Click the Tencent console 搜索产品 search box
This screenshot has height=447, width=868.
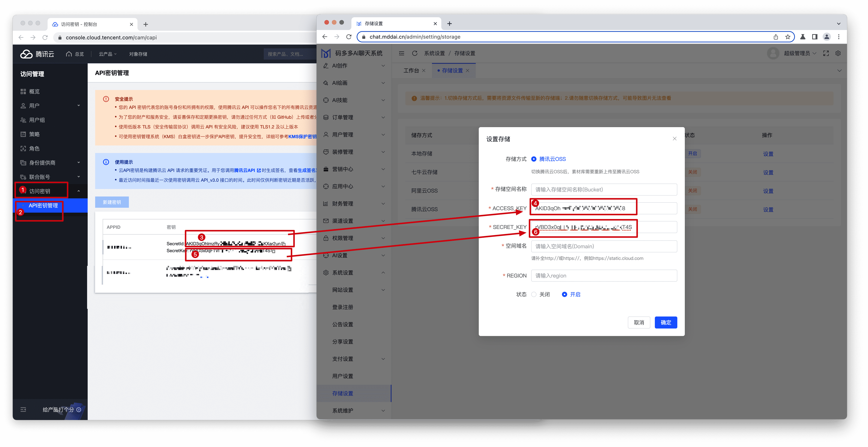coord(290,54)
